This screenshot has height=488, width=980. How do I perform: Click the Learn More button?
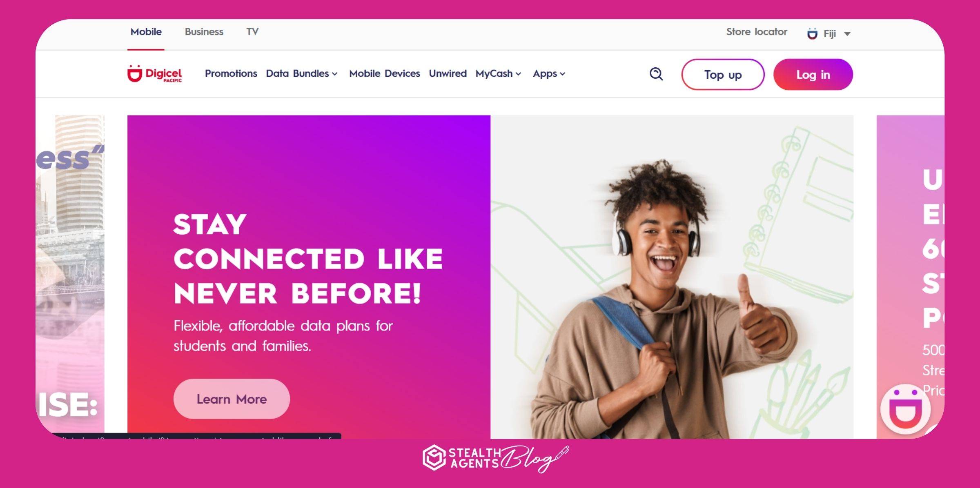tap(232, 399)
